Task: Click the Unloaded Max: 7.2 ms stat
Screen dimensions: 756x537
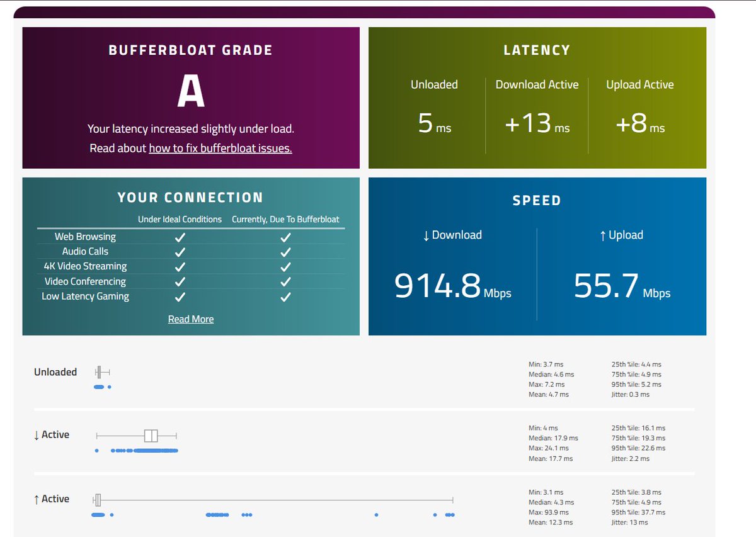Action: (547, 385)
